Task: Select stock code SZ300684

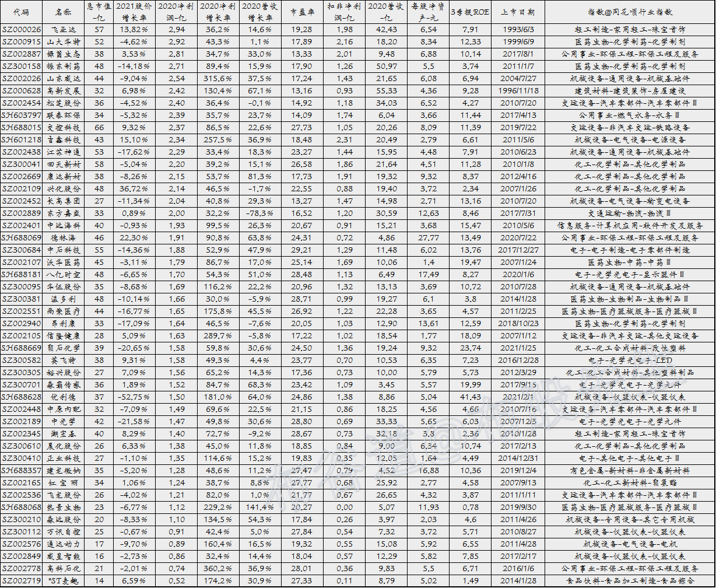Action: 21,250
